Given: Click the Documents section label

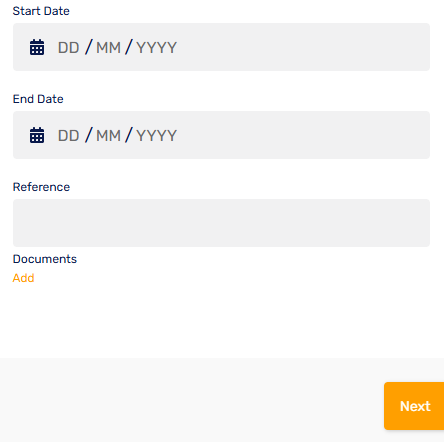Looking at the screenshot, I should coord(45,259).
